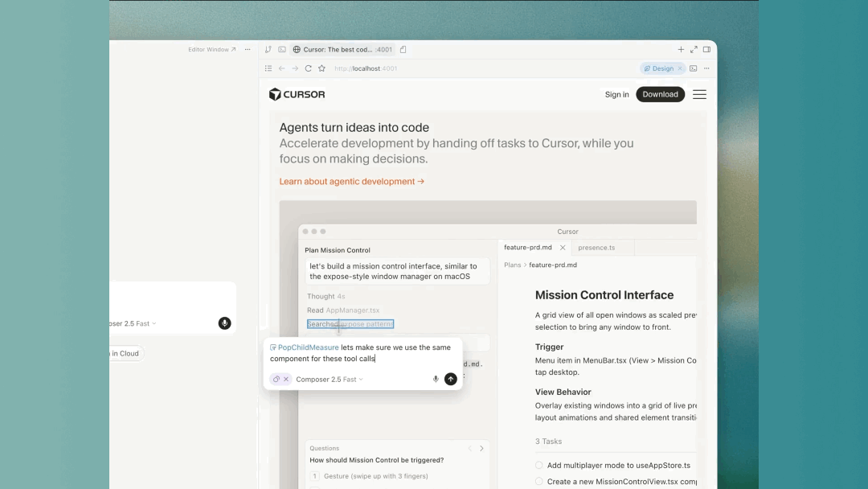Switch to the presence.ts tab
The width and height of the screenshot is (868, 489).
(x=596, y=248)
